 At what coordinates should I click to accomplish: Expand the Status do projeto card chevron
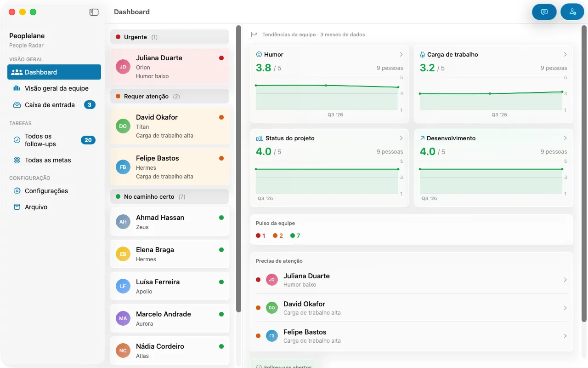point(401,138)
